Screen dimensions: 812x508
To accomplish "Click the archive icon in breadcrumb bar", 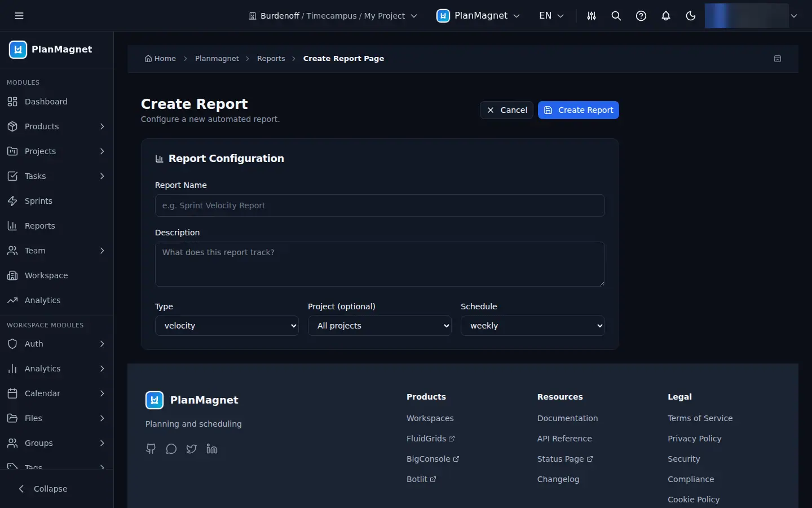I will coord(778,59).
